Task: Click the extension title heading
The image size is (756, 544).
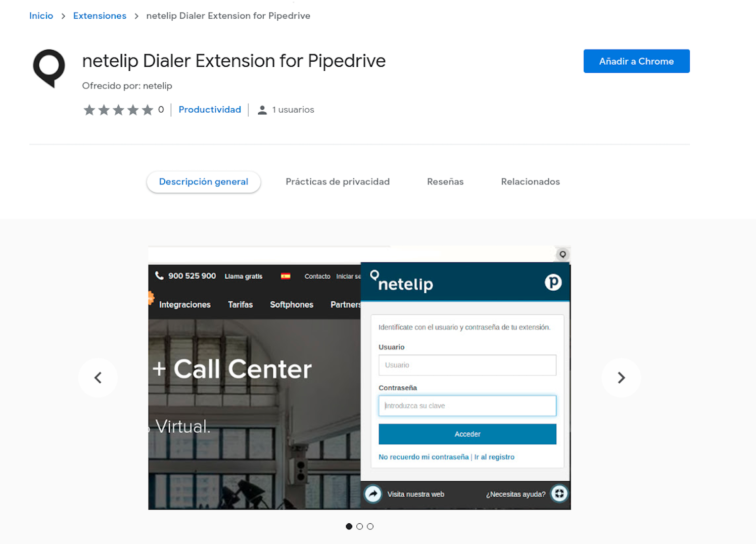Action: tap(234, 61)
